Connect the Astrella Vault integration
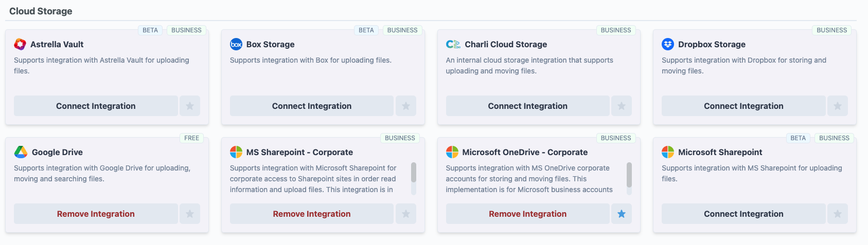Screen dimensions: 868x245 (96, 106)
